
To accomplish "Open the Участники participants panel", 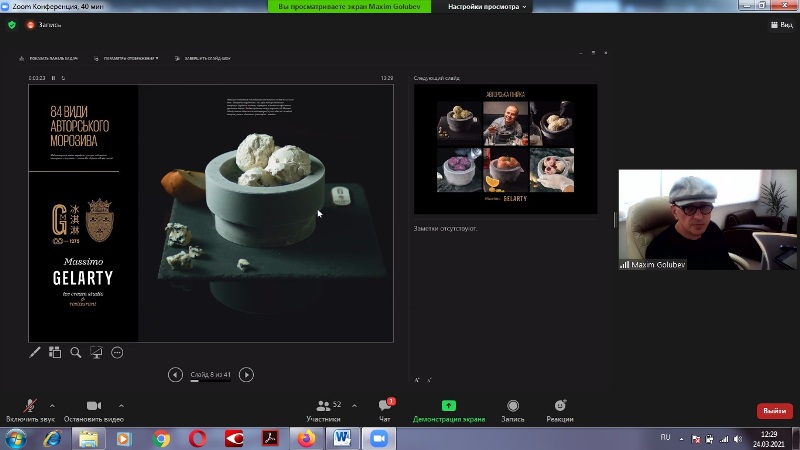I will (324, 410).
